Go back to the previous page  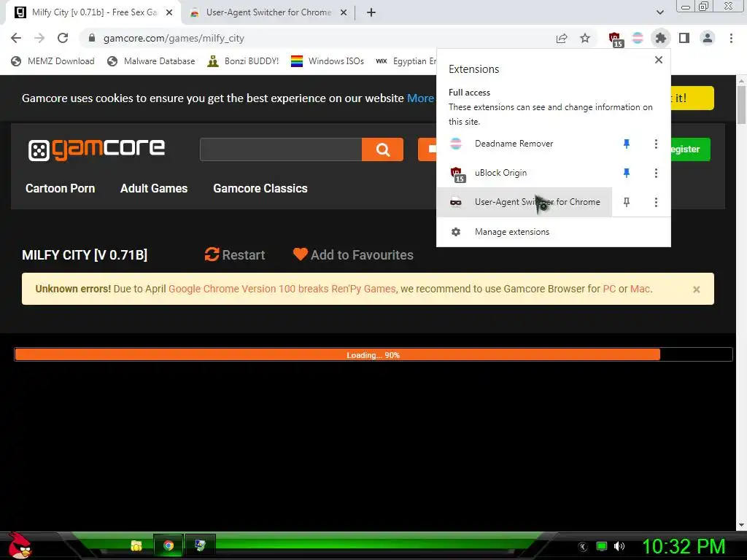click(x=16, y=38)
